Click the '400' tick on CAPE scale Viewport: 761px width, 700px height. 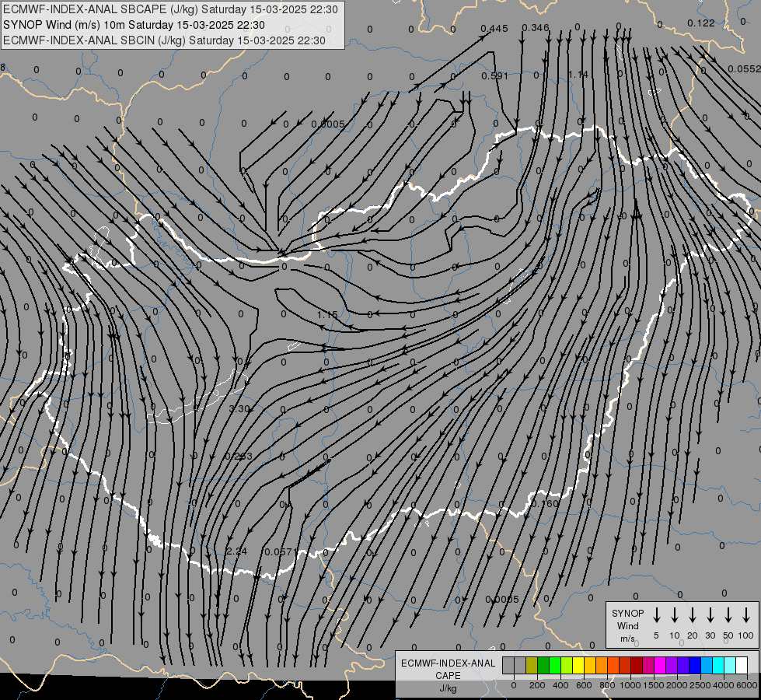[560, 685]
